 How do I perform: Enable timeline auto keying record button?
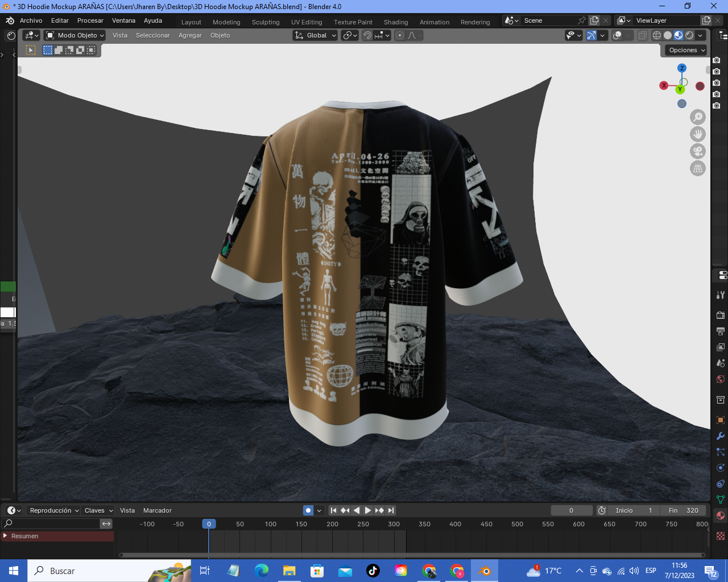(308, 510)
